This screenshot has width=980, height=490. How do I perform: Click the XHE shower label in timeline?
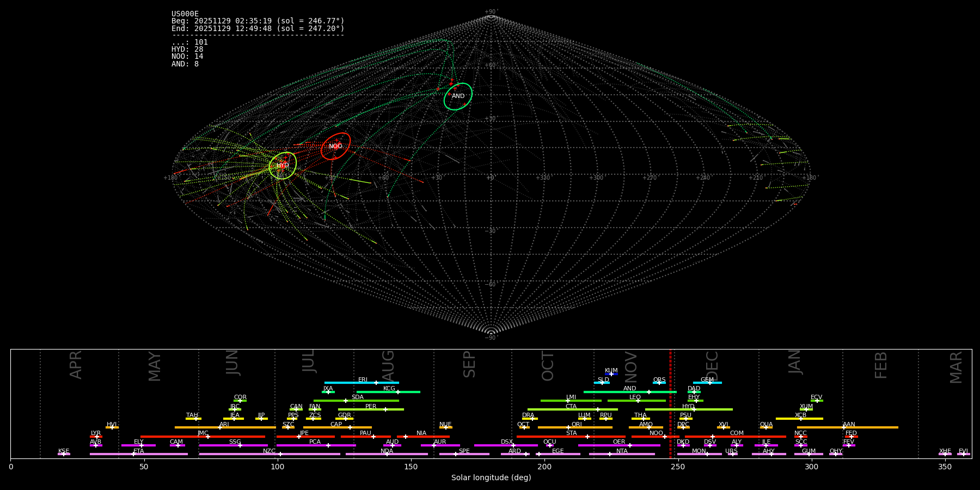tap(945, 451)
